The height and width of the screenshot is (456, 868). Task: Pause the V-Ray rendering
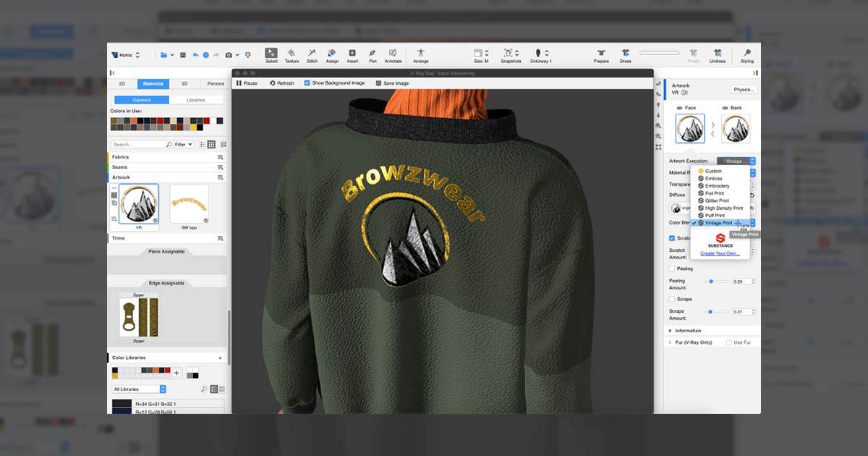point(247,83)
